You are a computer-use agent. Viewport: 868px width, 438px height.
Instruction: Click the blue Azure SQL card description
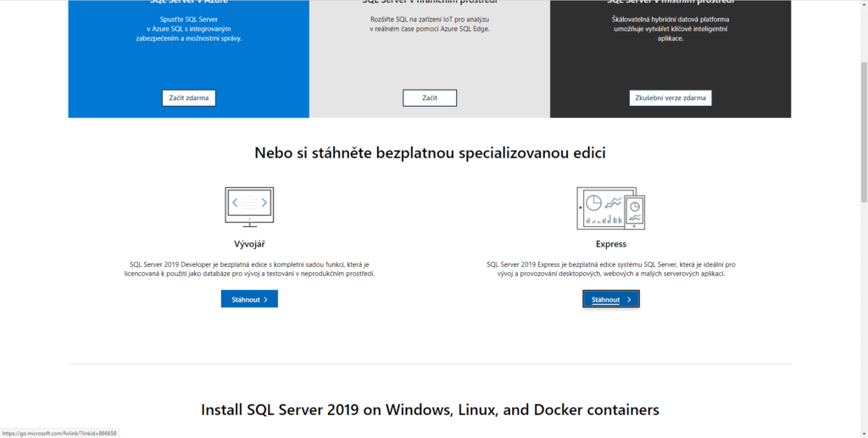tap(188, 28)
